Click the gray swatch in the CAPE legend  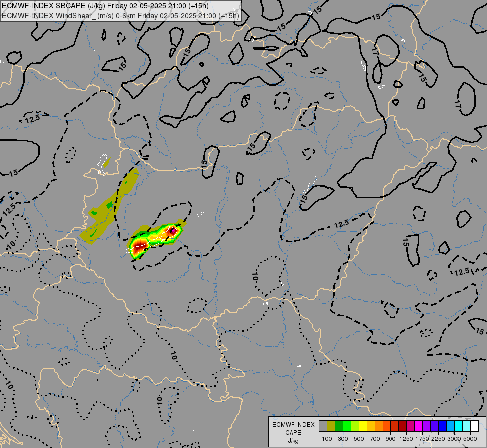coord(323,426)
